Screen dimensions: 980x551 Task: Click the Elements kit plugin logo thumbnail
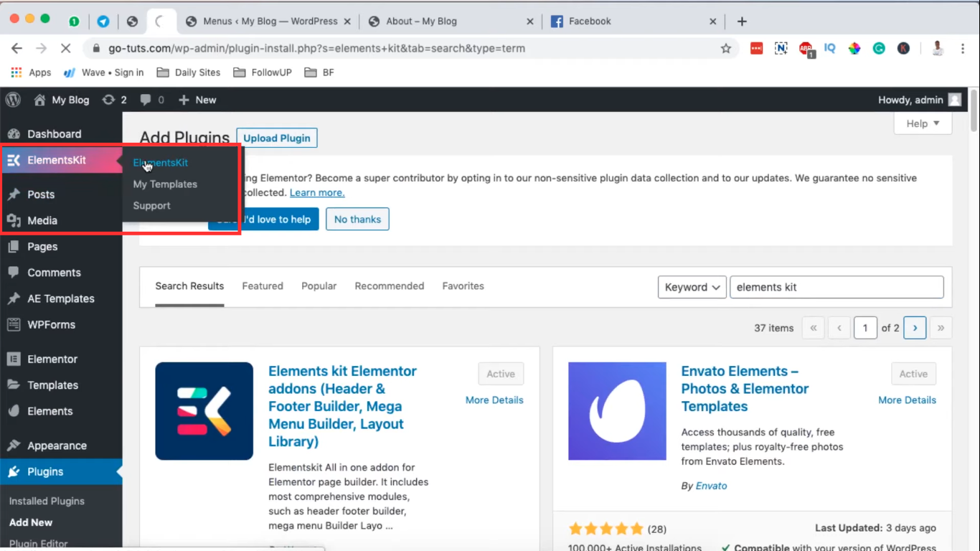click(x=204, y=411)
